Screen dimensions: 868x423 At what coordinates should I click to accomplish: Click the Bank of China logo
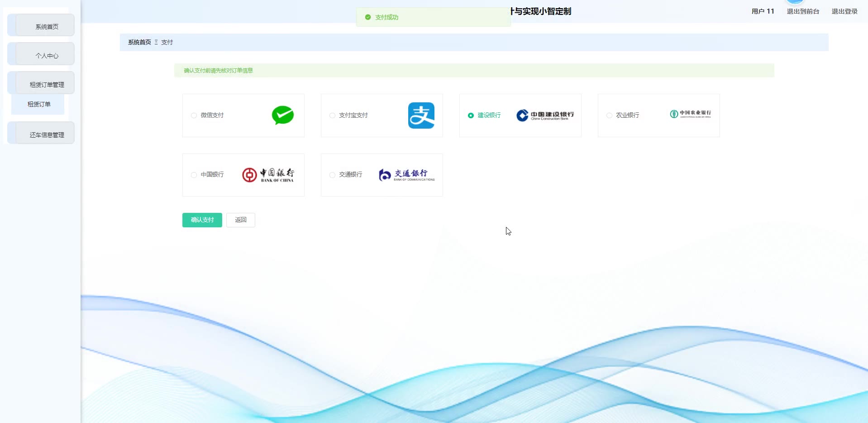268,175
